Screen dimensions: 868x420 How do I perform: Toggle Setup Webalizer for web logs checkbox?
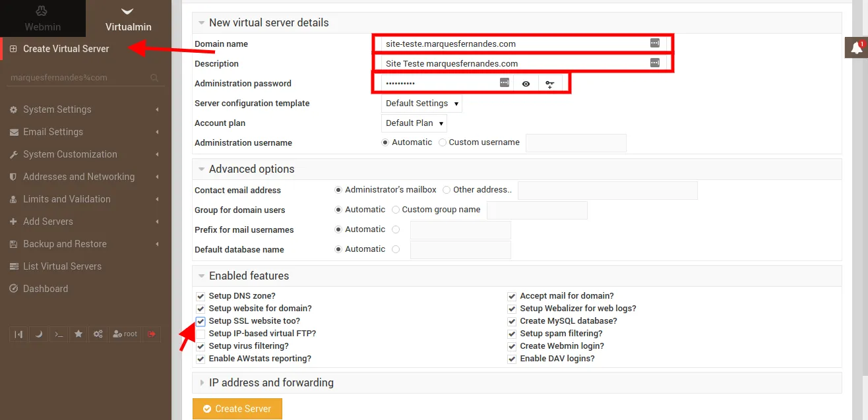[512, 309]
